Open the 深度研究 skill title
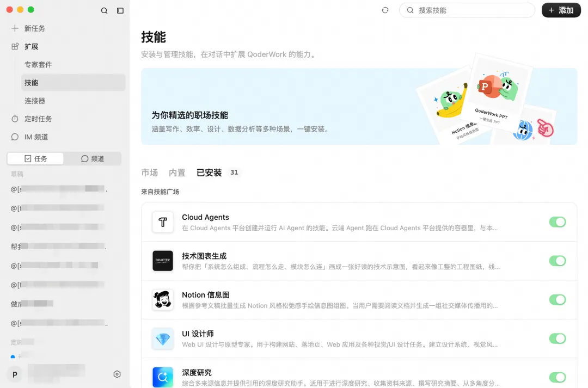Screen dimensions: 588x388 click(197, 373)
